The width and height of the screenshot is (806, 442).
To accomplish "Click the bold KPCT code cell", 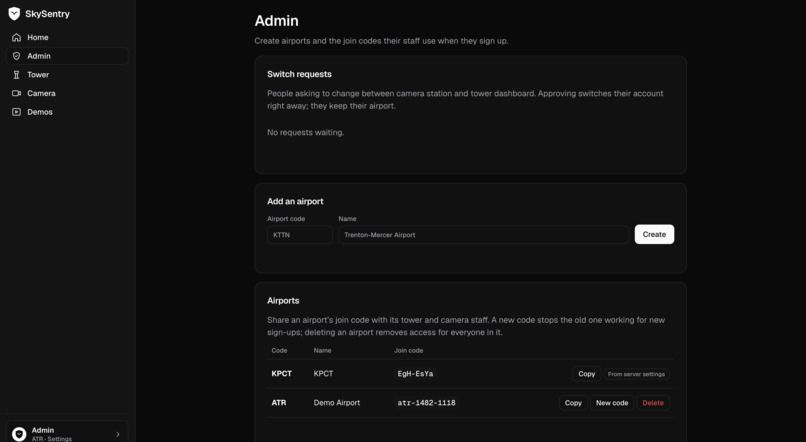I will pos(281,374).
